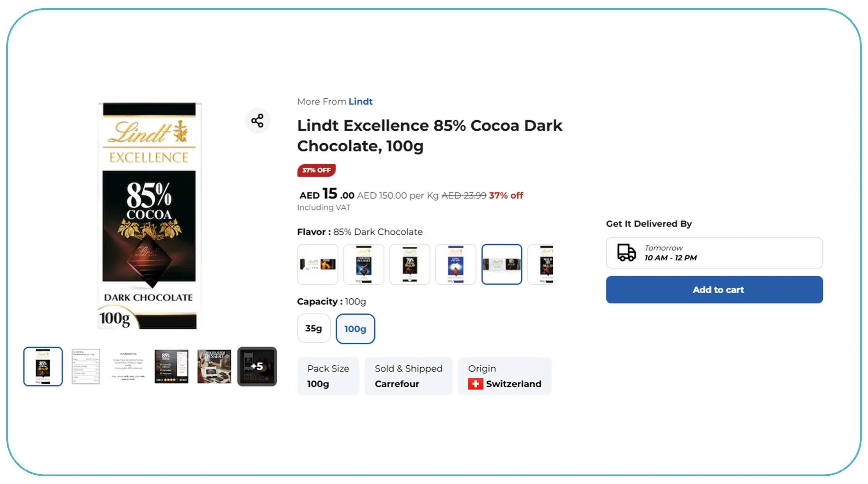Select the Touch of Sea Salt flavor variant
This screenshot has height=484, width=868.
coord(364,264)
